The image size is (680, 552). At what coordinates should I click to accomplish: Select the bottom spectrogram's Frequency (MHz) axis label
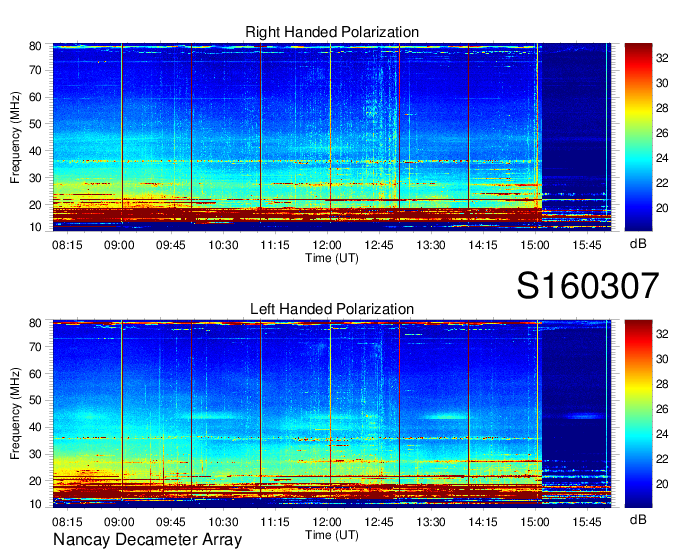15,414
